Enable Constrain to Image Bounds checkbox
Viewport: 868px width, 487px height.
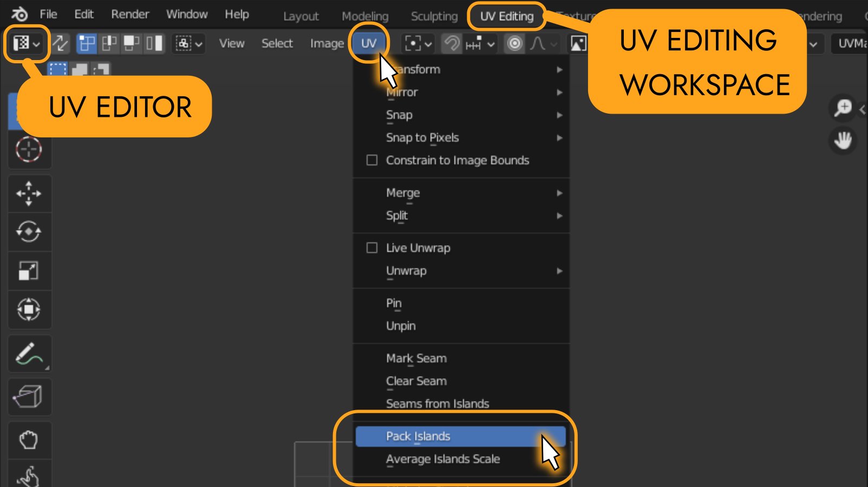[372, 160]
